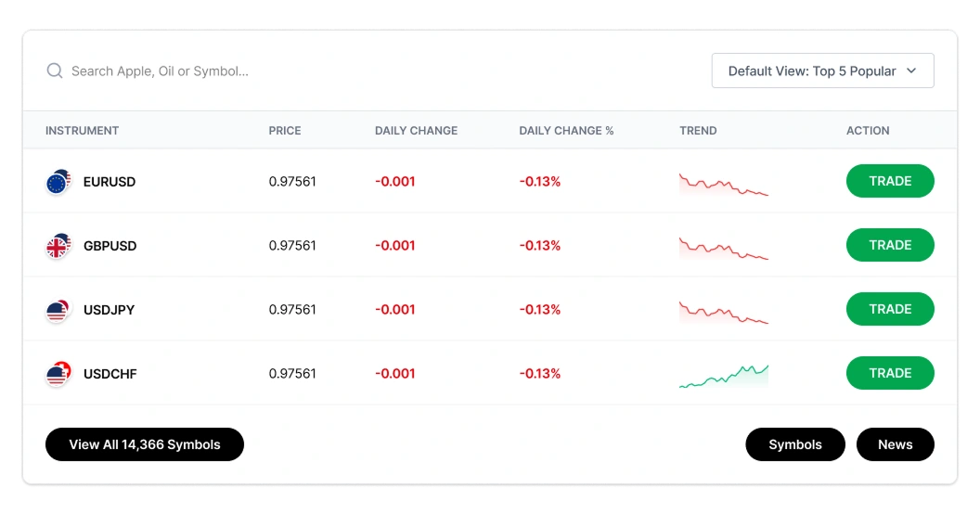Trade the GBPUSD instrument

(x=890, y=245)
